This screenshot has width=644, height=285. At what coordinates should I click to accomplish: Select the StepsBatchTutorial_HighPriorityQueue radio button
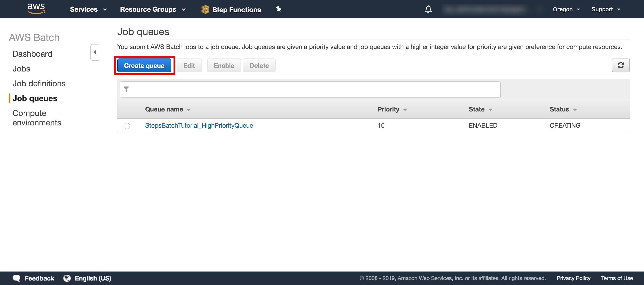pos(127,125)
